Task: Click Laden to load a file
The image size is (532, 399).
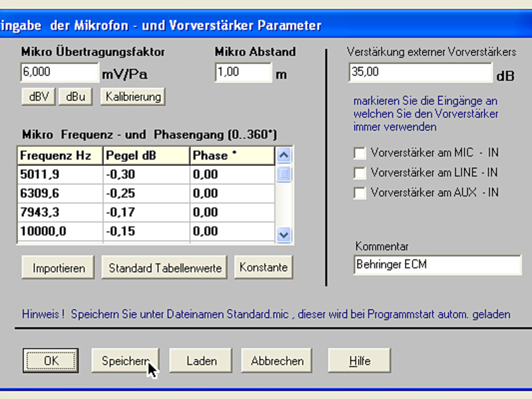Action: click(201, 360)
